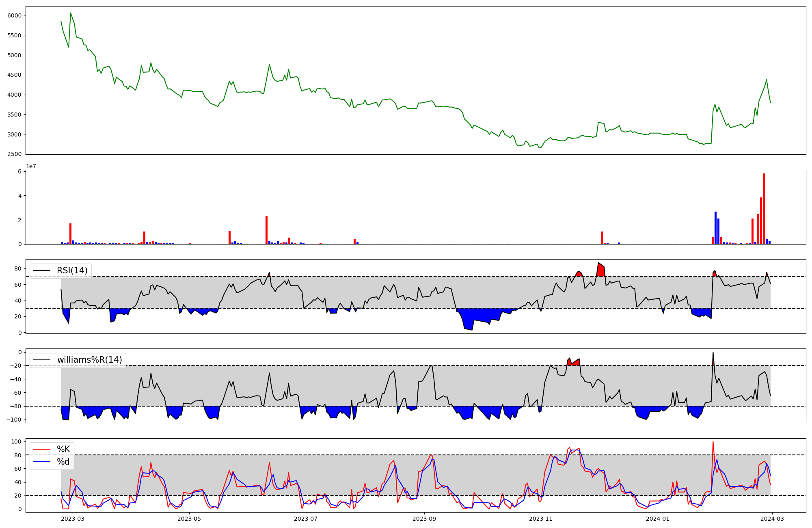Click the 2023-07 x-axis tick label
Viewport: 812px width, 528px height.
[305, 519]
